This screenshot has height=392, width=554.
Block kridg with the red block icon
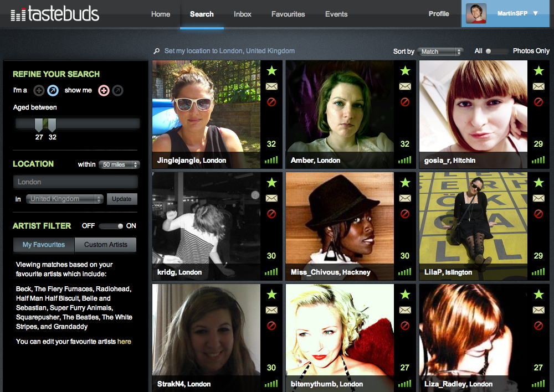point(271,214)
